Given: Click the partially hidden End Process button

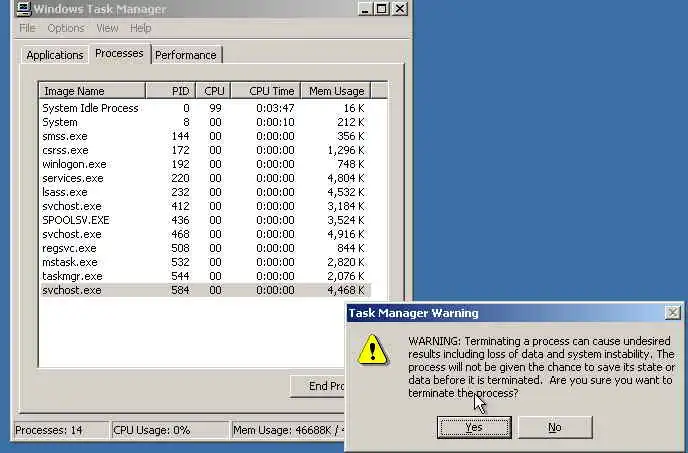Looking at the screenshot, I should point(318,386).
